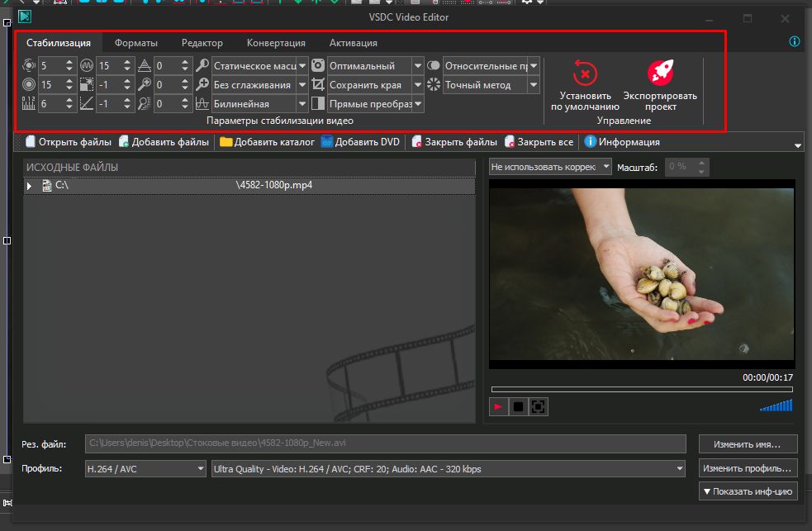Toggle fullscreen preview button
812x531 pixels.
click(x=538, y=407)
